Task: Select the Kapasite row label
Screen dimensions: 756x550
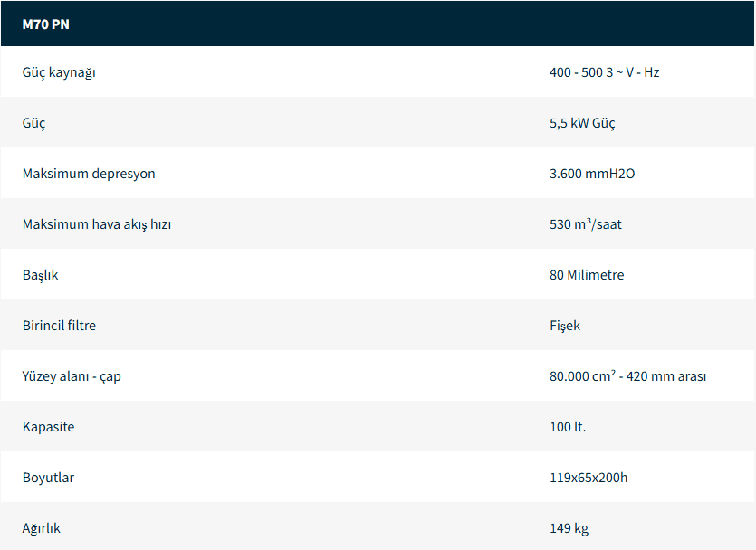Action: 49,427
